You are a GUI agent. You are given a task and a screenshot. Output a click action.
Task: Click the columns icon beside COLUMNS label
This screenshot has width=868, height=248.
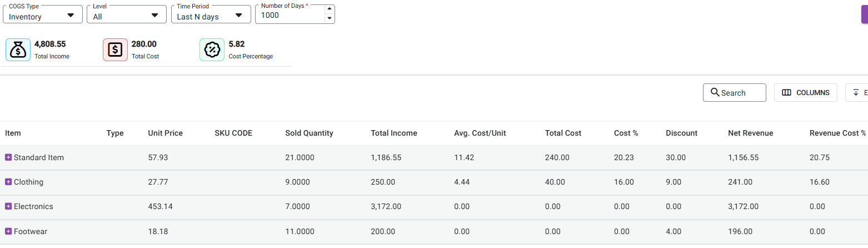[x=786, y=93]
